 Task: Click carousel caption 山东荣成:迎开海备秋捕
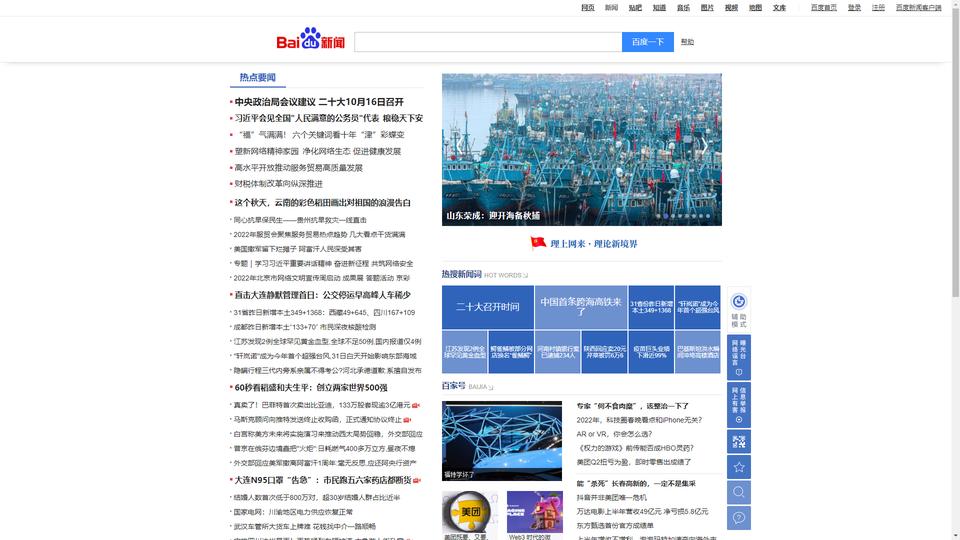493,216
